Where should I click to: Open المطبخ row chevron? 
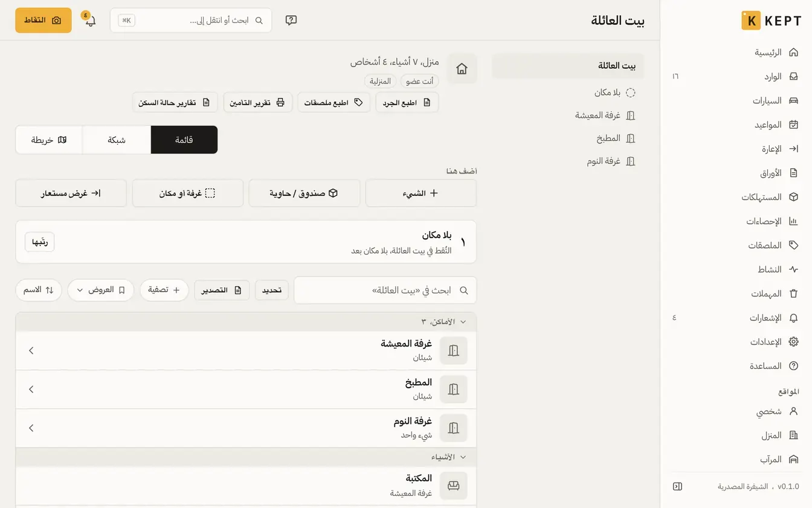point(31,389)
